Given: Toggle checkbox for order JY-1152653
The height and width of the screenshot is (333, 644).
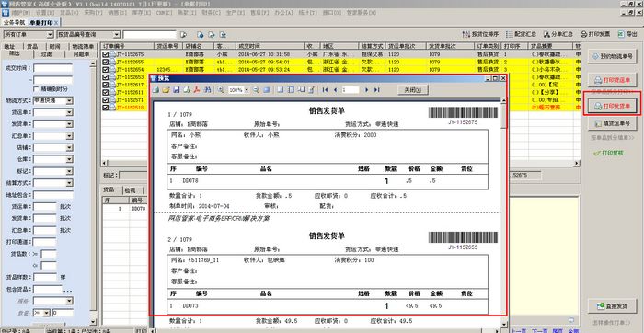Looking at the screenshot, I should point(106,77).
